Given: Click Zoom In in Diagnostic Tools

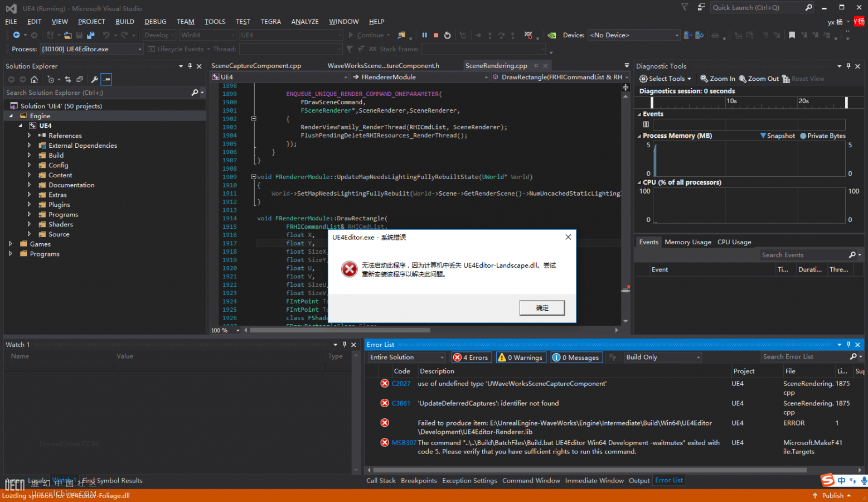Looking at the screenshot, I should click(x=717, y=79).
